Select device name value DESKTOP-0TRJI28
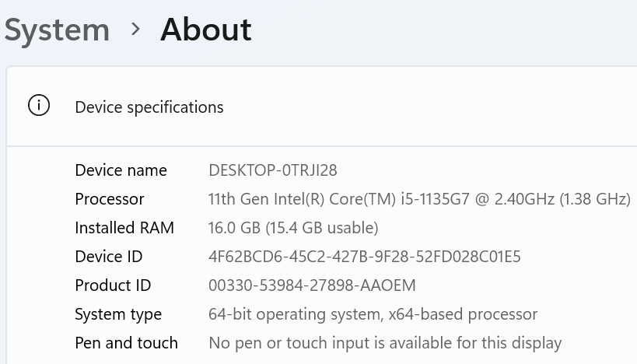The height and width of the screenshot is (364, 637). [x=272, y=170]
